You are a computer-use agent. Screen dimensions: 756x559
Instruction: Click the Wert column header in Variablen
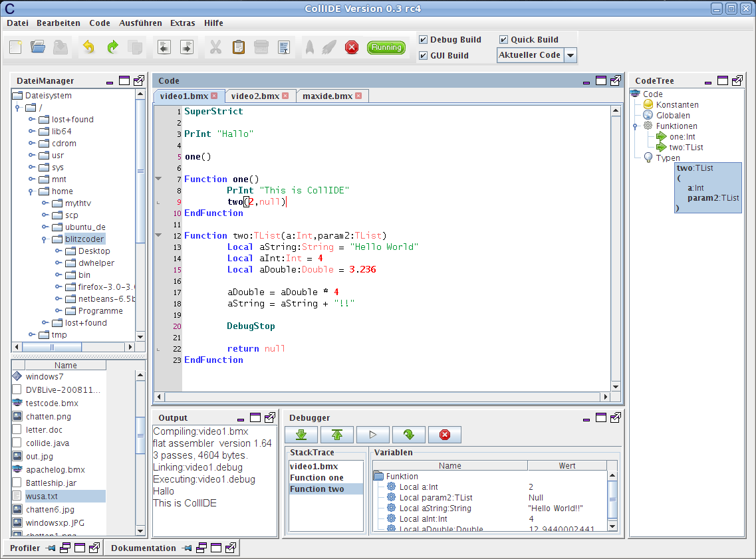point(567,465)
